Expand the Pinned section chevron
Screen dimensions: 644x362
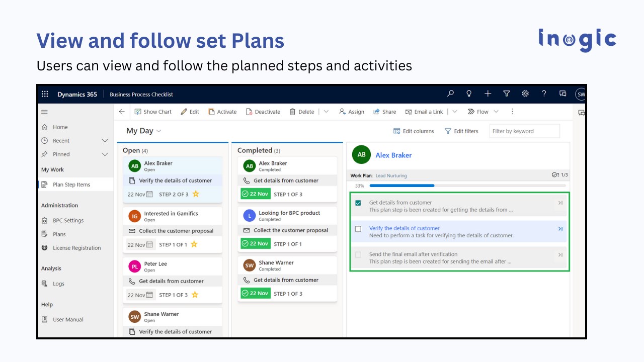[x=105, y=154]
